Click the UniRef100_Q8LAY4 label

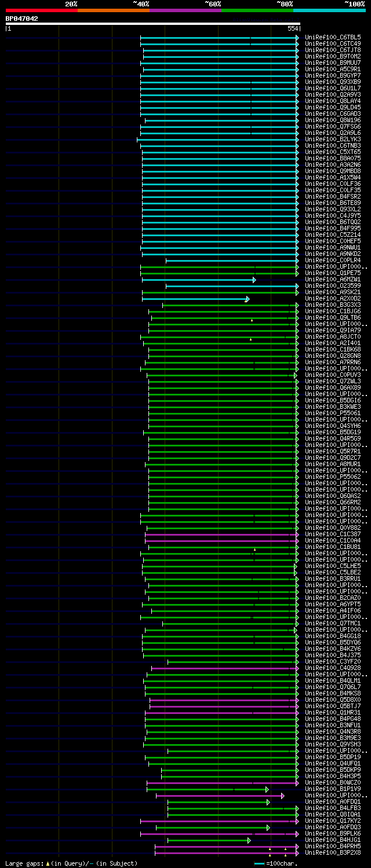click(333, 101)
